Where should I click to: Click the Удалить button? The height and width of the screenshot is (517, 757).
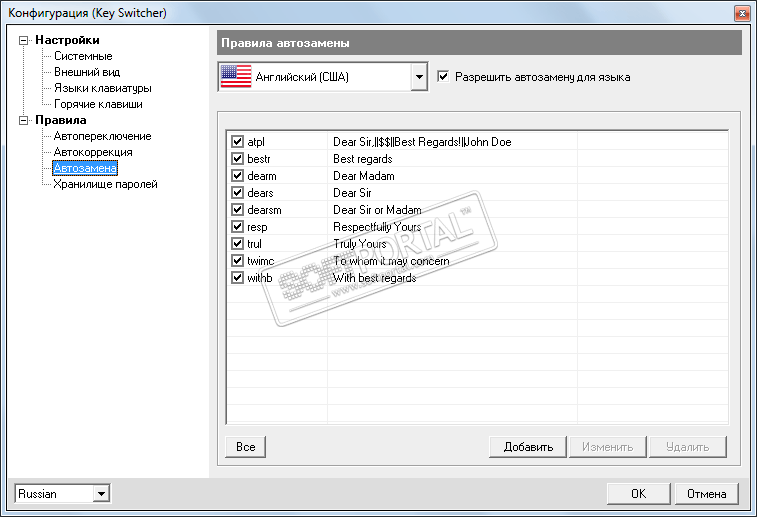coord(687,447)
